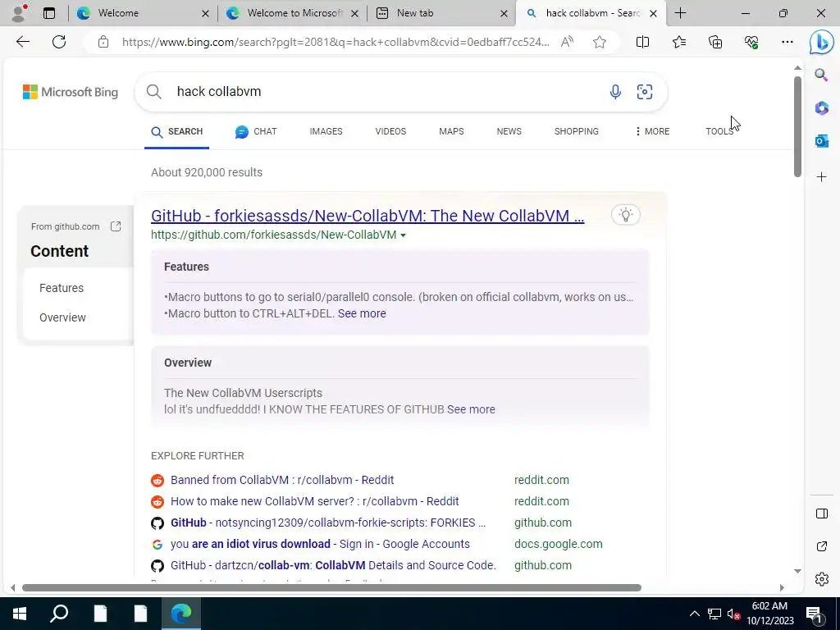Switch to the IMAGES tab
Screen dimensions: 840x630
(326, 131)
